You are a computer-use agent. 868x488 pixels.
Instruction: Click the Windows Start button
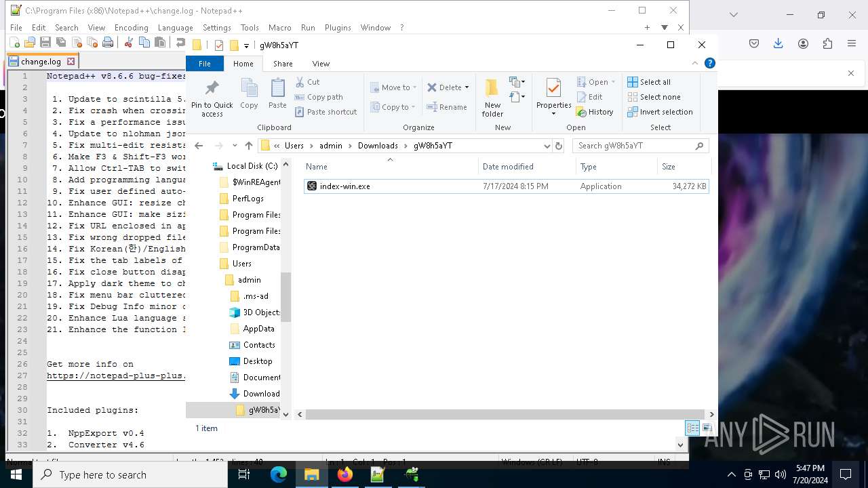(x=16, y=474)
